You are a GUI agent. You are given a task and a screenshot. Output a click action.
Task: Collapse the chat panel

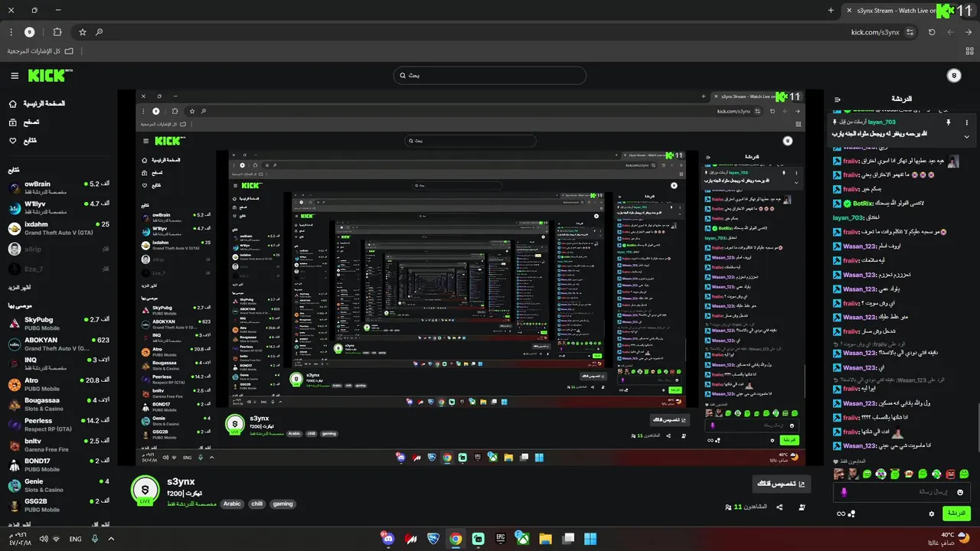click(838, 99)
